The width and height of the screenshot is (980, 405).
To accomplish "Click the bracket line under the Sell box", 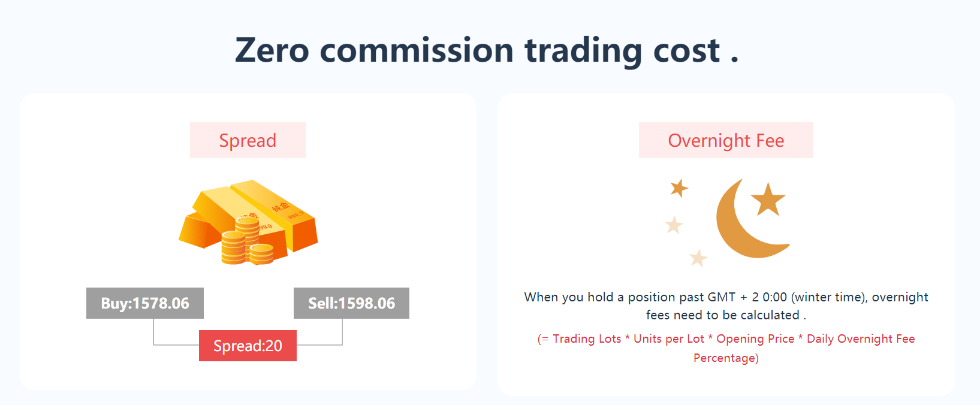I will coord(319,333).
